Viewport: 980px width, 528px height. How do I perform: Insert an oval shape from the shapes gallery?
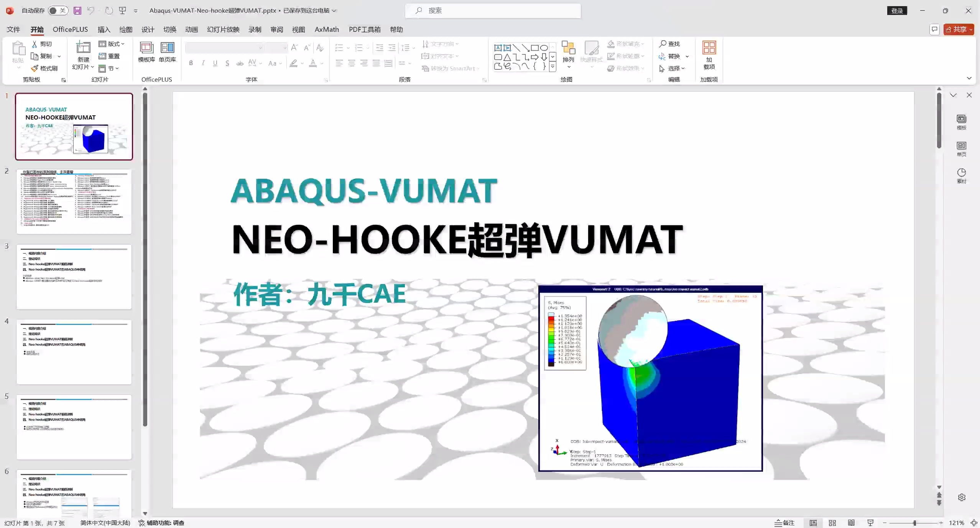click(x=544, y=48)
